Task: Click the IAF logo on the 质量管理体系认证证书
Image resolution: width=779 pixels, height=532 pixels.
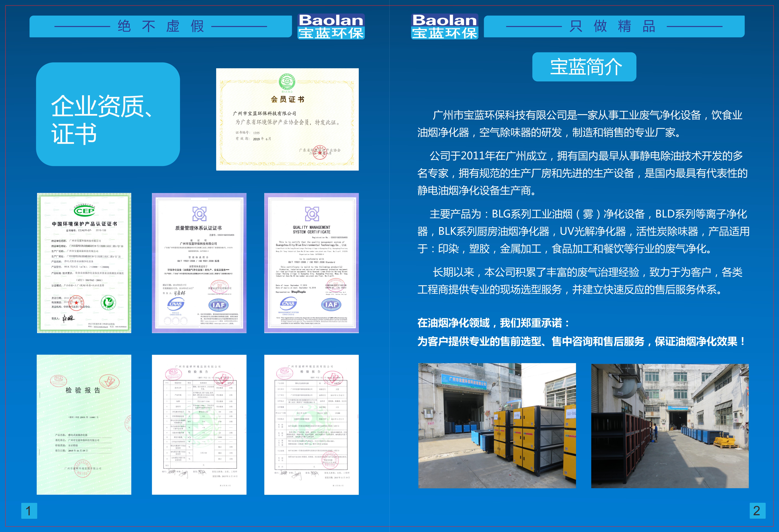Action: [x=218, y=305]
